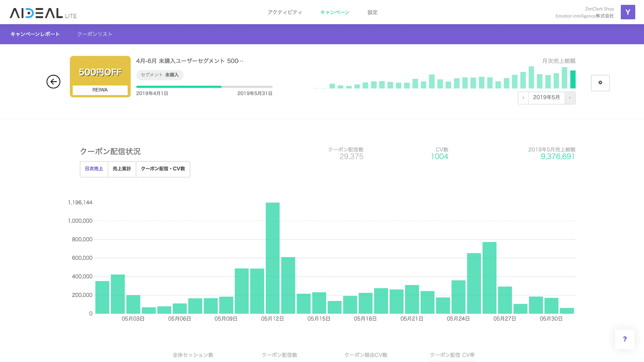The height and width of the screenshot is (362, 644).
Task: Select the 日次売上 view option
Action: click(94, 169)
